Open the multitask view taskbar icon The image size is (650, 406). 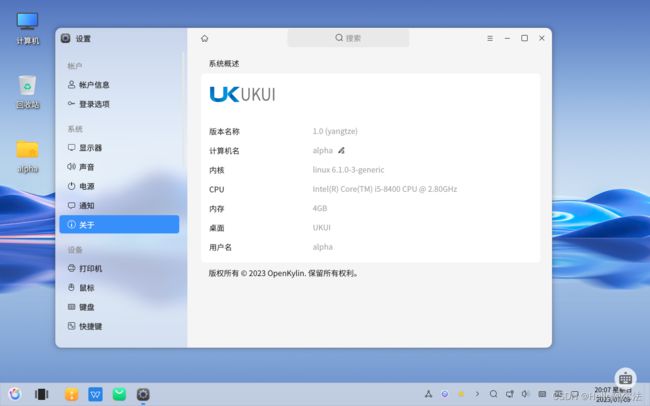(41, 394)
